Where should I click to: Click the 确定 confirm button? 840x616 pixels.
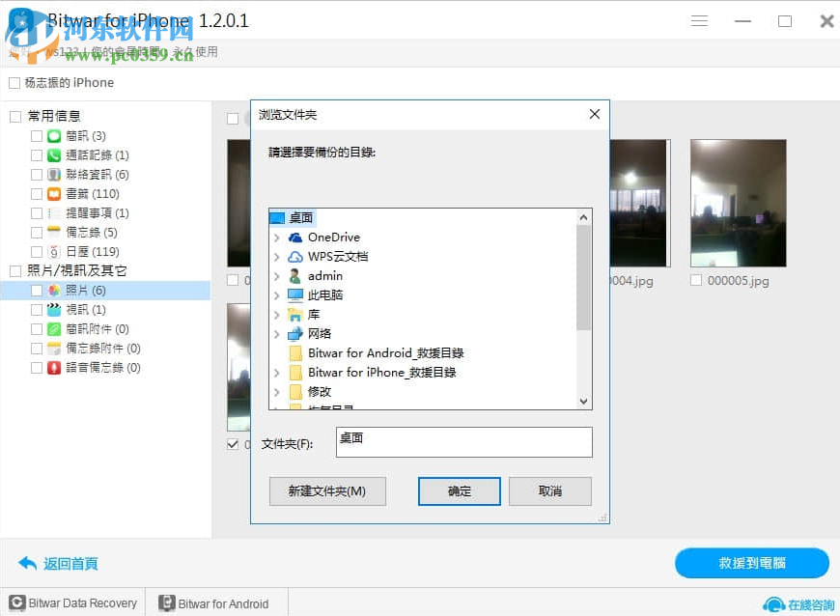click(459, 491)
